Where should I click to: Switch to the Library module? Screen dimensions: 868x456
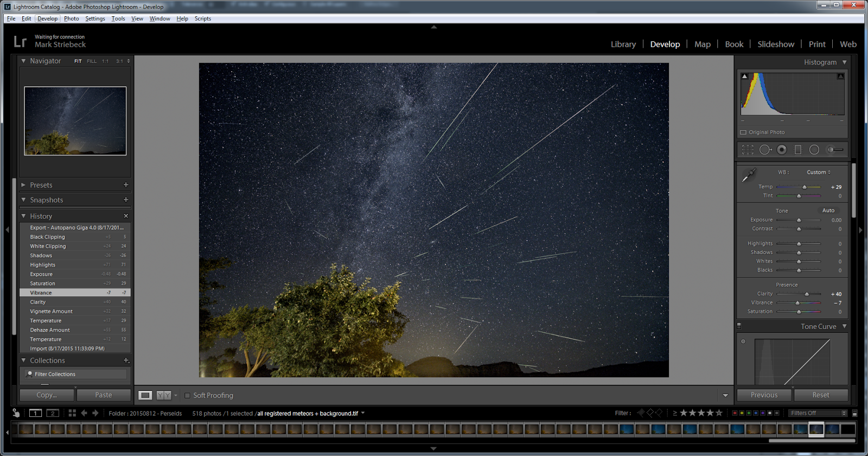point(623,45)
